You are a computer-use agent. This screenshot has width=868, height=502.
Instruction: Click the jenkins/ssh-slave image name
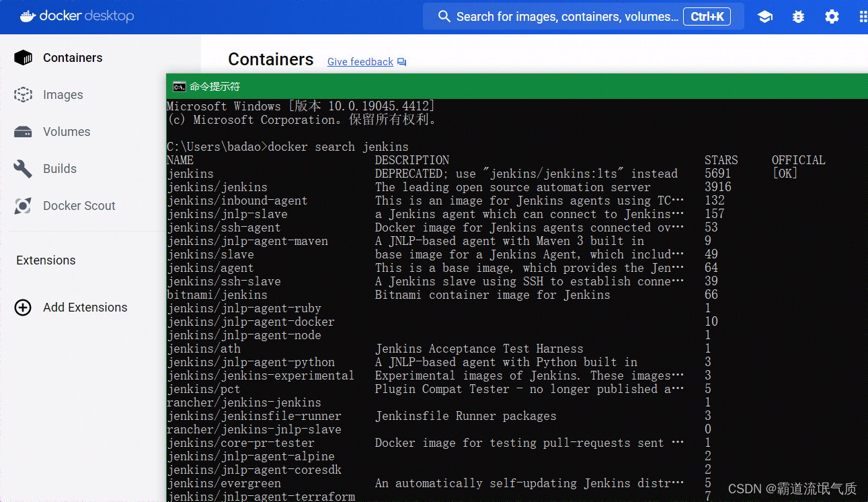coord(224,281)
